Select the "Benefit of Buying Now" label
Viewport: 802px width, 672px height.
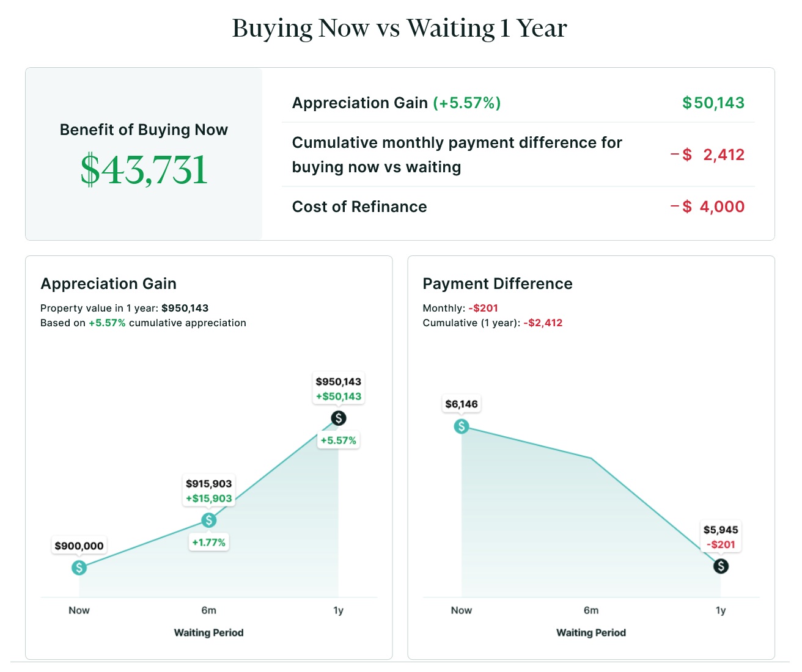pos(144,130)
